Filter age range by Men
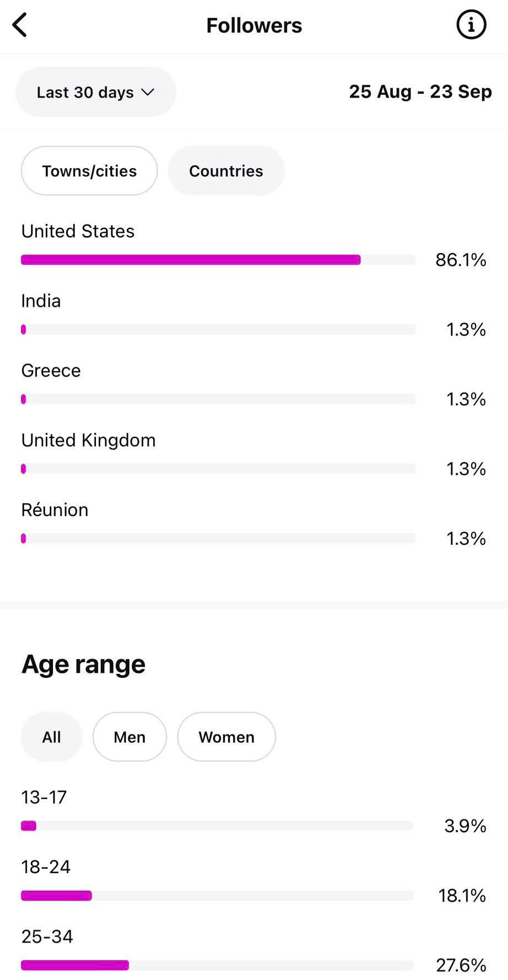This screenshot has height=980, width=508. (x=129, y=737)
